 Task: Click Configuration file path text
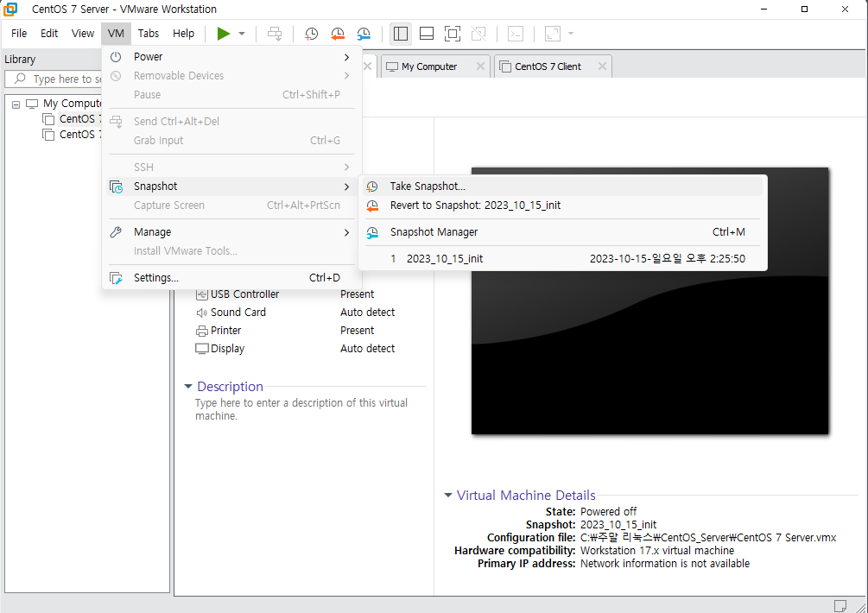click(x=708, y=538)
